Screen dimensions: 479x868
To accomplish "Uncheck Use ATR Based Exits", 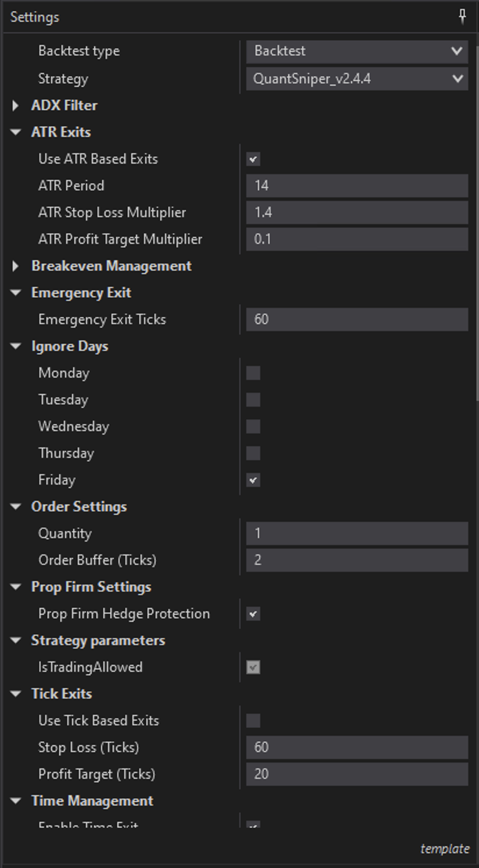I will point(253,159).
